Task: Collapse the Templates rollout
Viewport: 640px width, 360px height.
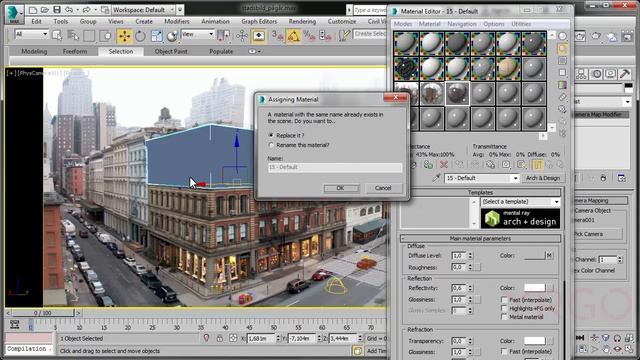Action: 480,192
